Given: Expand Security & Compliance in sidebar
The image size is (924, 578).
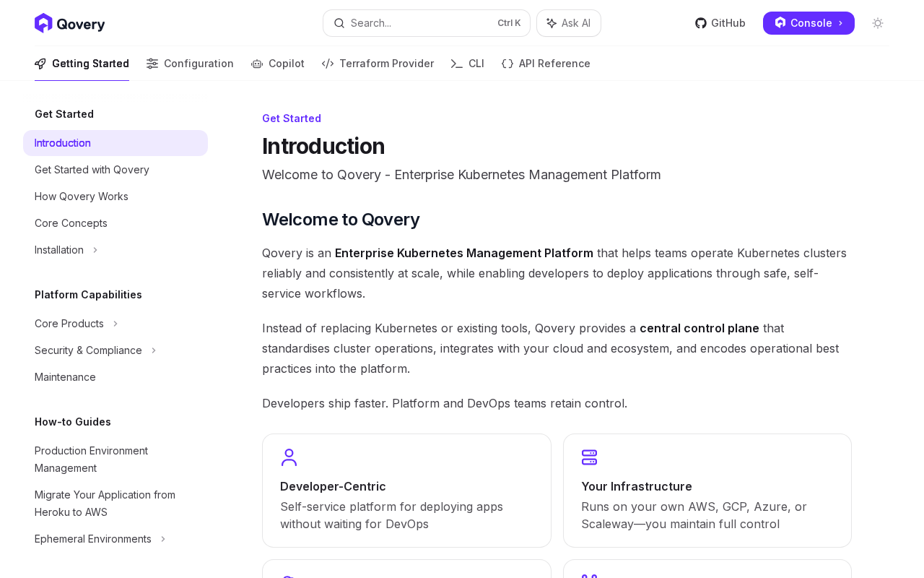Looking at the screenshot, I should click(95, 350).
